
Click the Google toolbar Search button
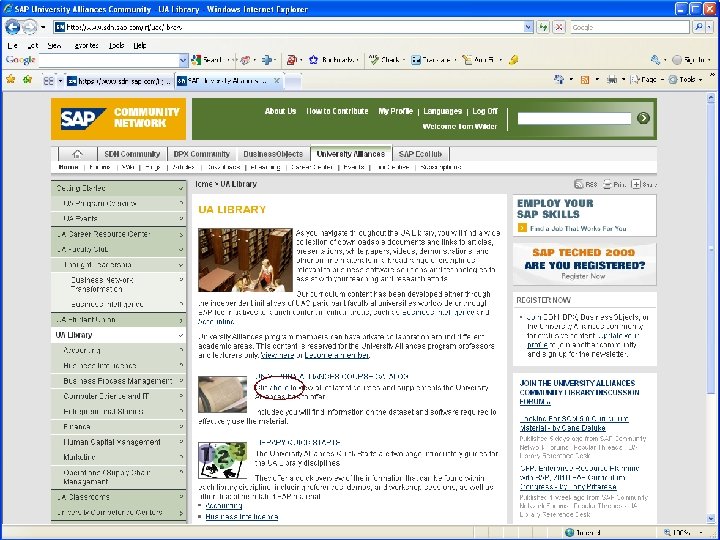[x=207, y=60]
